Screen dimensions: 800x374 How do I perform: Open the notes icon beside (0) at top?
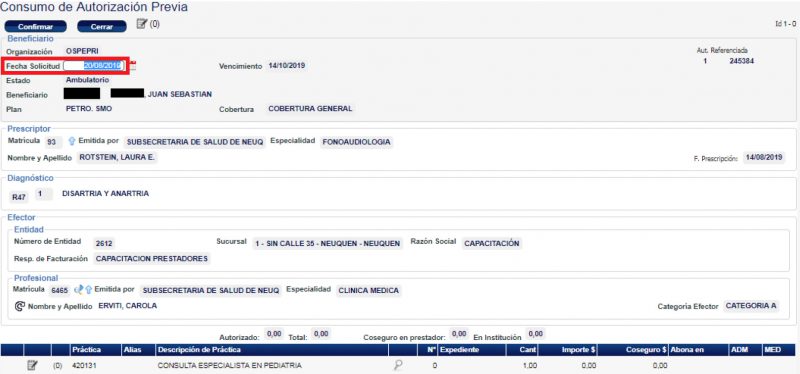142,23
